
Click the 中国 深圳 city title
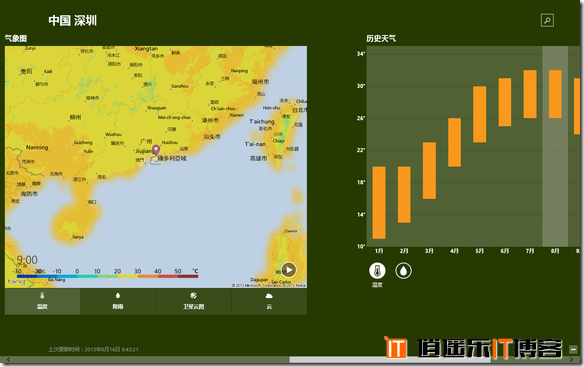(x=73, y=20)
